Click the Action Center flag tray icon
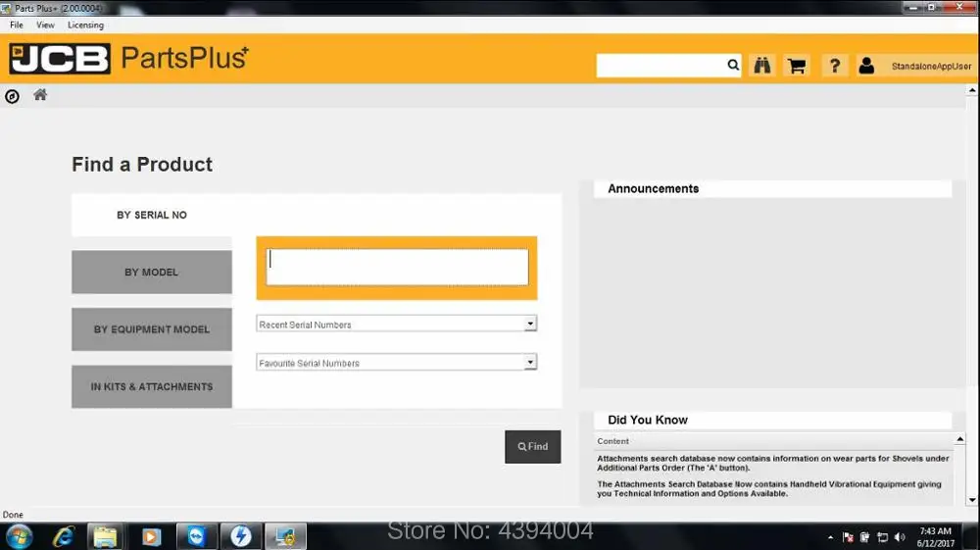This screenshot has width=980, height=550. pyautogui.click(x=848, y=537)
